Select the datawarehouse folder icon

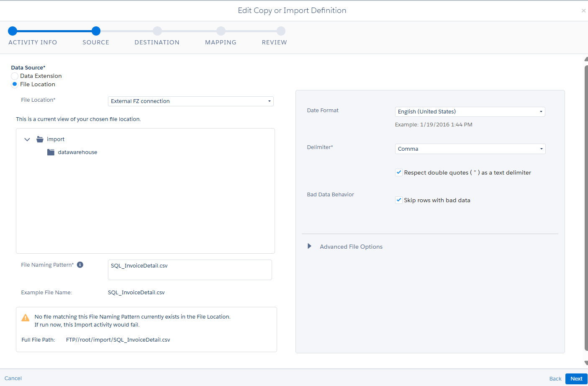point(51,152)
